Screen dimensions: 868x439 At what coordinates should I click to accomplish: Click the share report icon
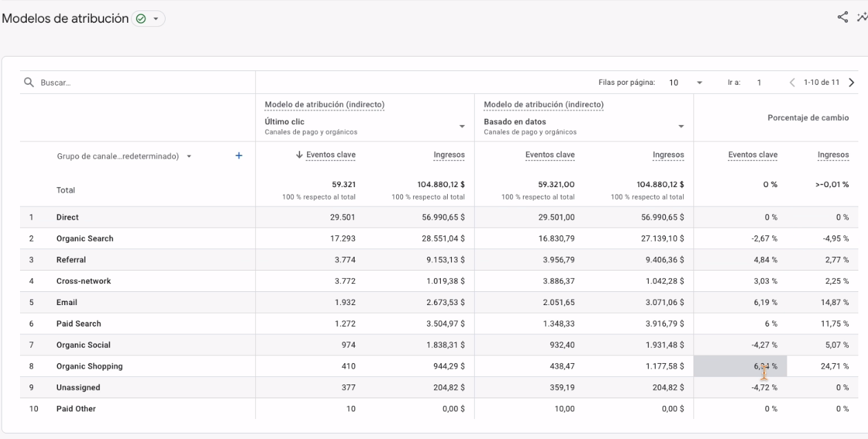[x=842, y=19]
